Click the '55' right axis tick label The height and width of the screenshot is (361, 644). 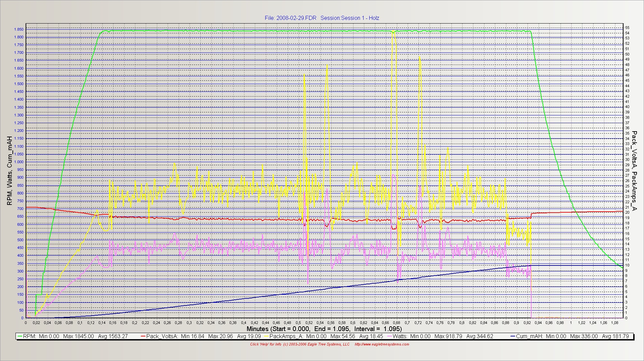coord(627,28)
